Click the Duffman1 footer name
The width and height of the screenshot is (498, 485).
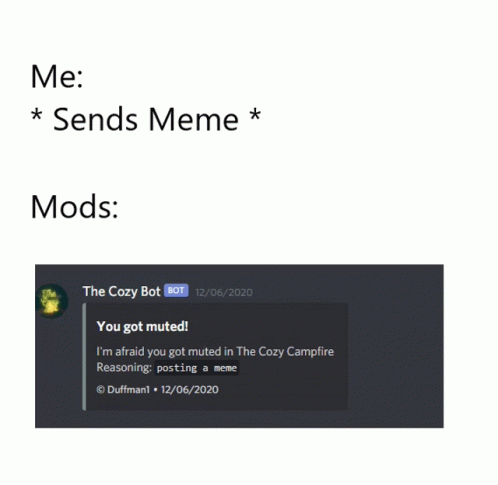[x=128, y=390]
